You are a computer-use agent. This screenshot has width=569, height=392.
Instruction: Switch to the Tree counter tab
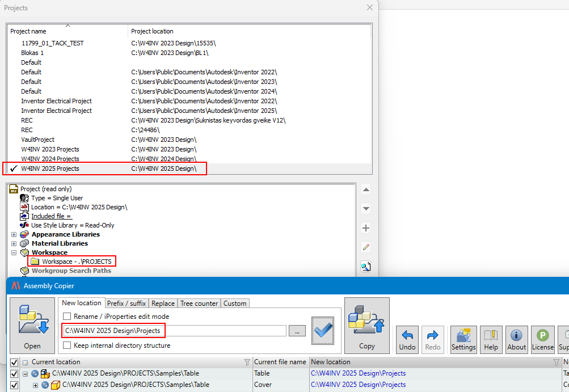click(199, 304)
